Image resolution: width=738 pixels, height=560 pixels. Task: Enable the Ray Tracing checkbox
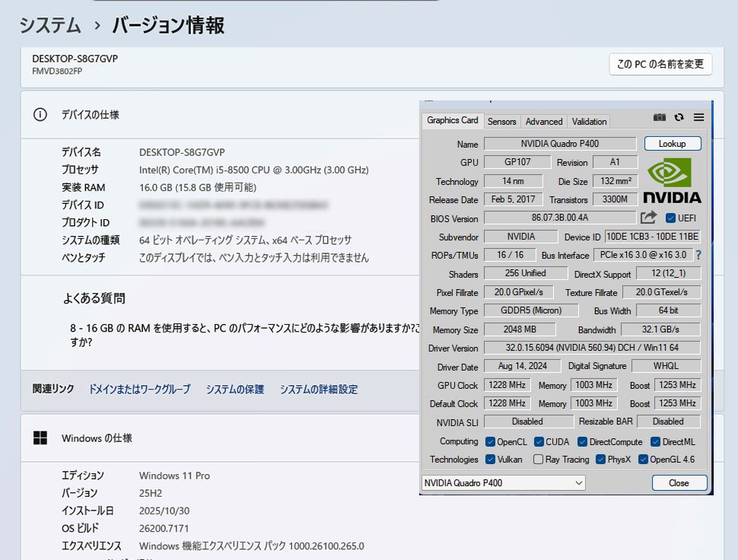point(539,460)
